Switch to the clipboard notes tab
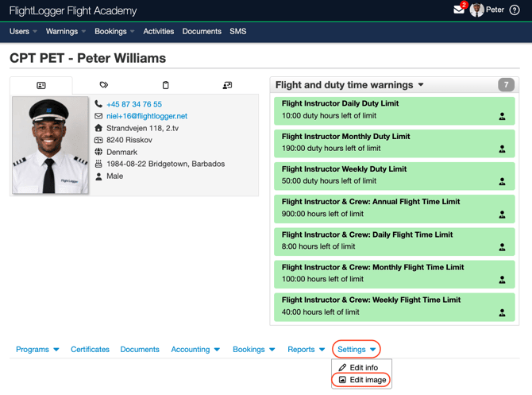The width and height of the screenshot is (532, 395). (x=166, y=85)
